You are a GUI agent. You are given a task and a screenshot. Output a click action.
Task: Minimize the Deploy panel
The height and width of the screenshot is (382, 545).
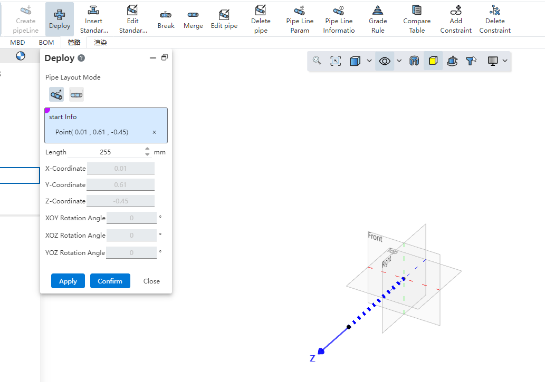click(x=153, y=58)
